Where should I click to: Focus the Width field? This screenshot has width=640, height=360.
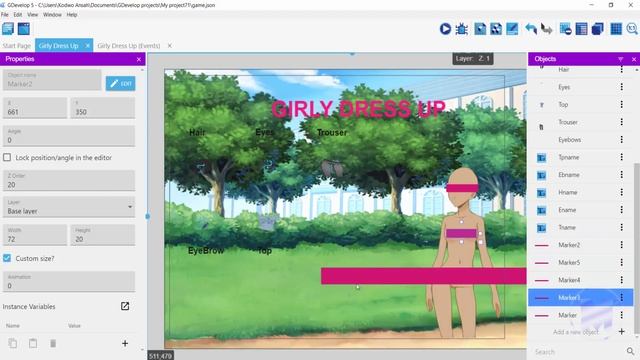coord(35,235)
